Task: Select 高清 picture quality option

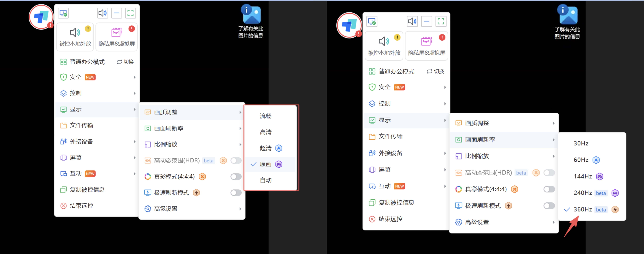Action: (270, 132)
